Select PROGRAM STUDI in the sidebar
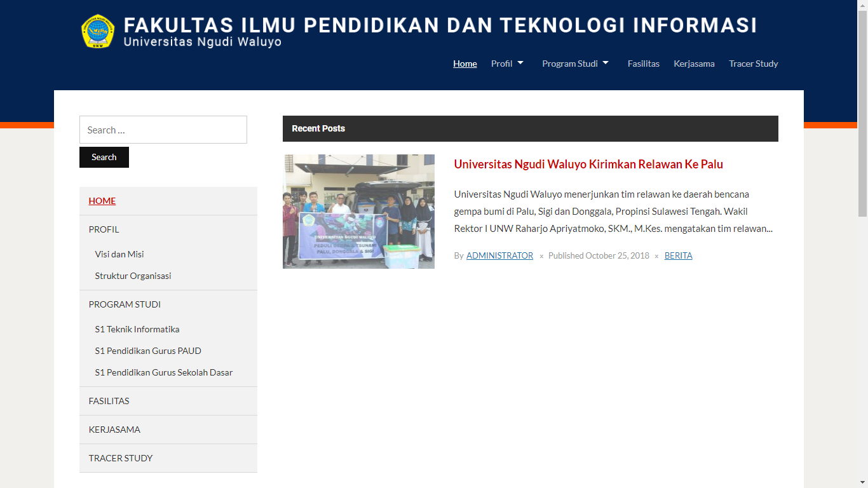The image size is (868, 488). click(125, 304)
